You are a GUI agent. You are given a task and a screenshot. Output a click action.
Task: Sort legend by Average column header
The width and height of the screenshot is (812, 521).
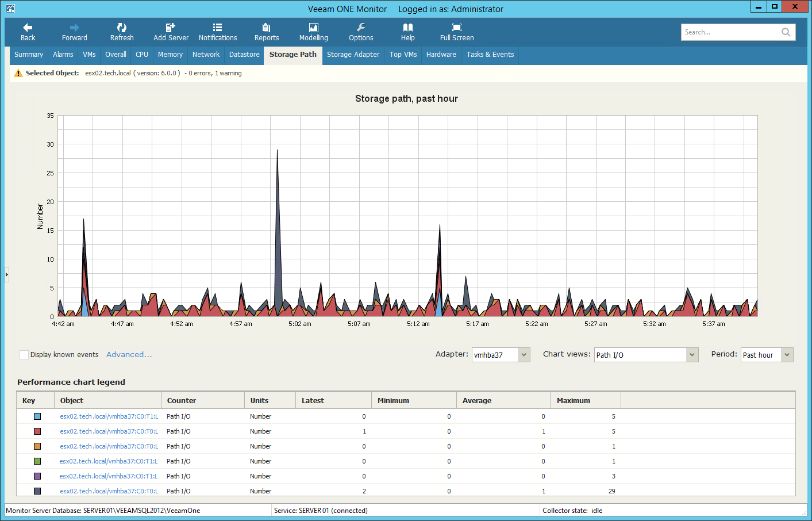[x=503, y=401]
